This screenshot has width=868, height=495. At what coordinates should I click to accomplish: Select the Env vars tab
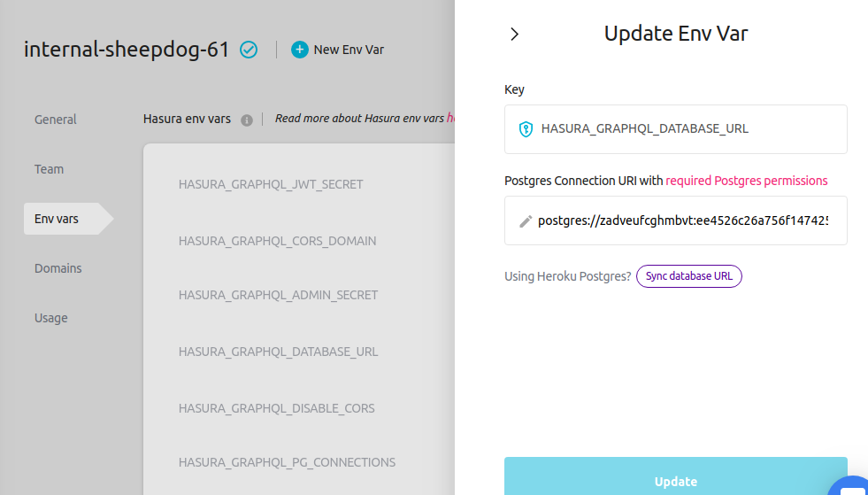coord(57,219)
